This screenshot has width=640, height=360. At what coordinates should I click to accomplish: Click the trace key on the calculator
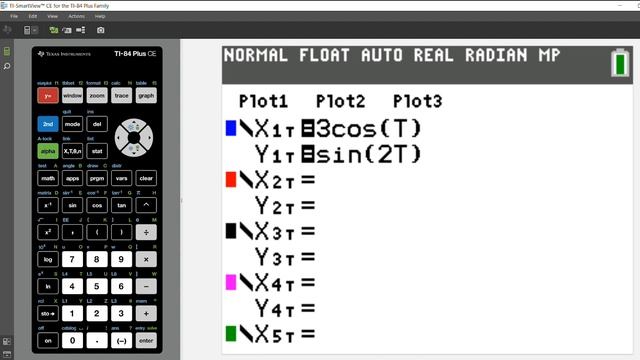tap(122, 96)
